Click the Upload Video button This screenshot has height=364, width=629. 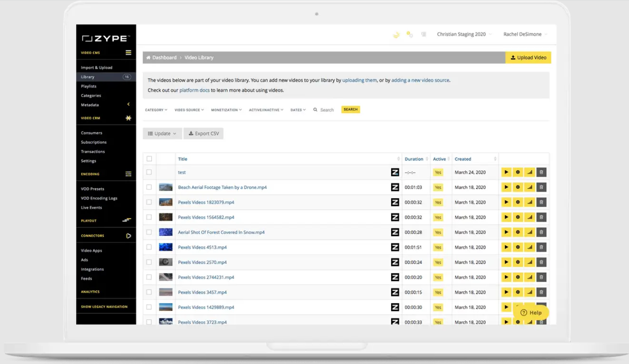click(528, 58)
